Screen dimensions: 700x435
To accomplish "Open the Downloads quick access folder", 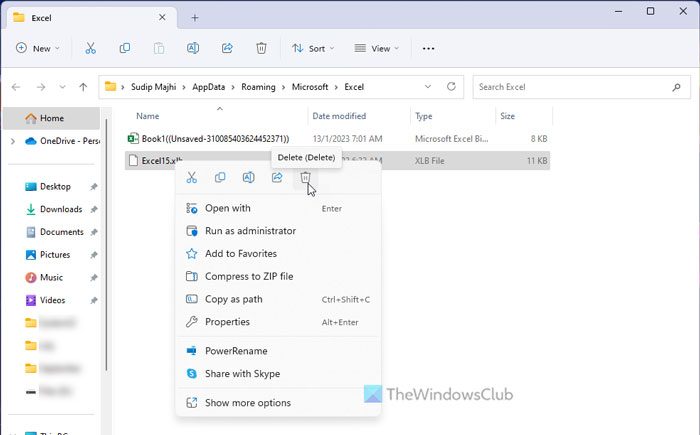I will click(x=61, y=209).
